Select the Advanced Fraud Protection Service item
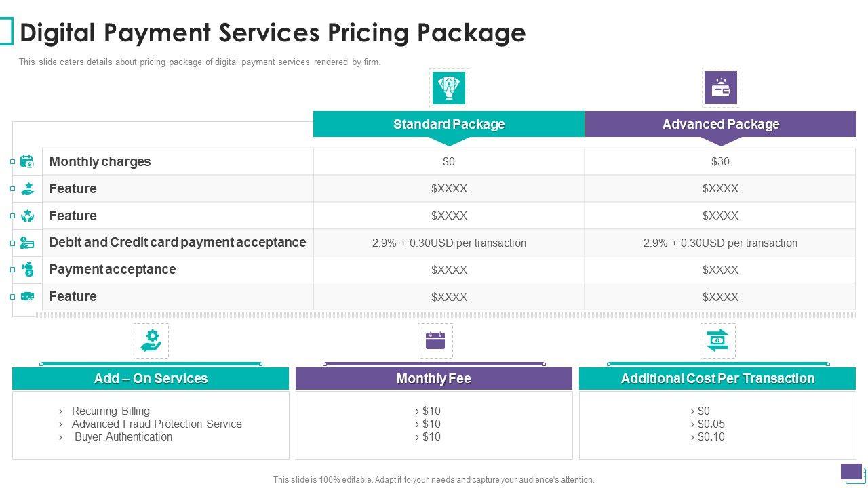Image resolution: width=868 pixels, height=488 pixels. (x=157, y=424)
